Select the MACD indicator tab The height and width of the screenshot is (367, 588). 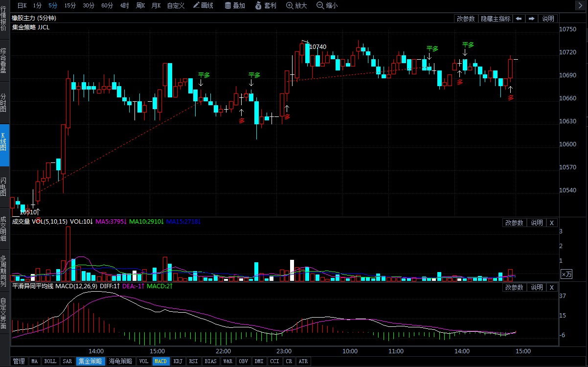point(161,362)
